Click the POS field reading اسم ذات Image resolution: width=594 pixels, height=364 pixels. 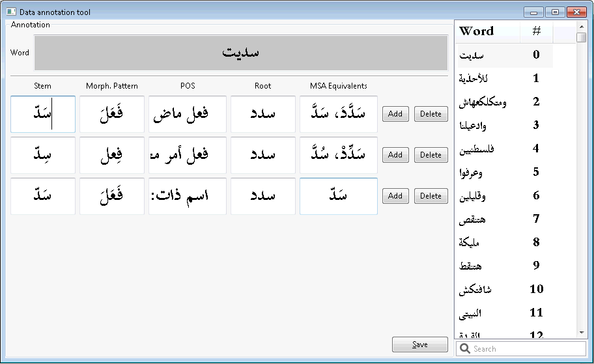coord(188,196)
